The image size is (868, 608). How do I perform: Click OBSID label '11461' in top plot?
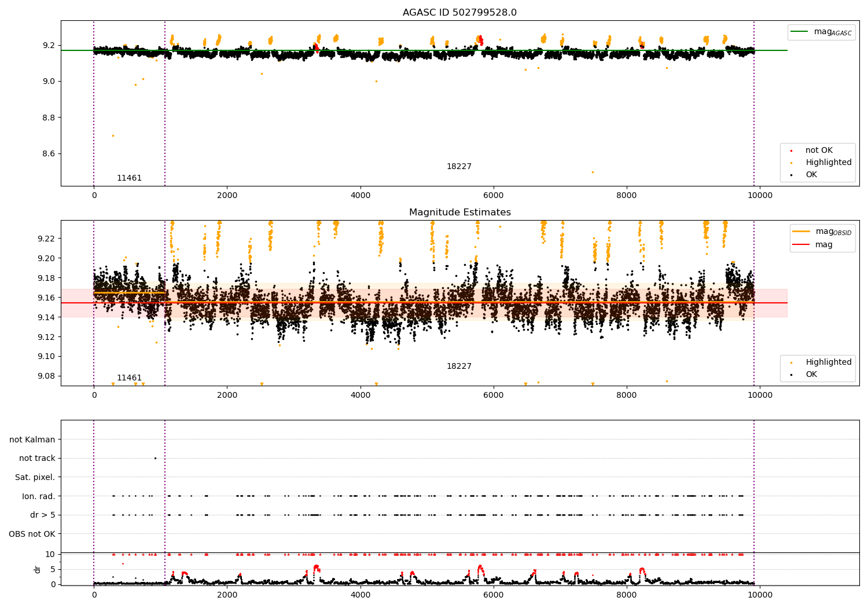[130, 178]
